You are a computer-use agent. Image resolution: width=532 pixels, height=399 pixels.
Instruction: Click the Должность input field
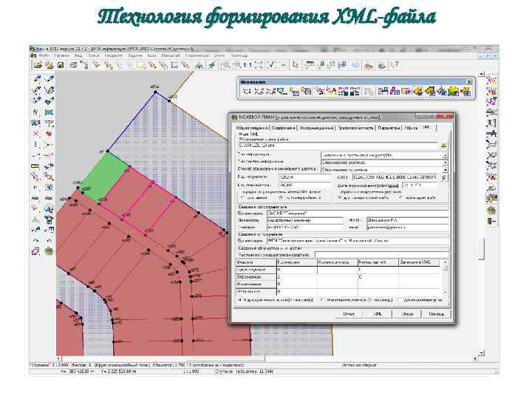tap(304, 220)
